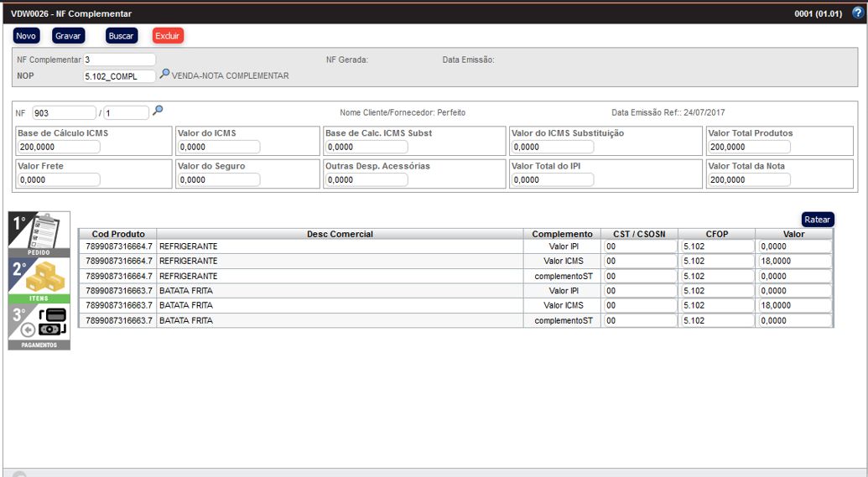
Task: Click the Buscar button
Action: point(122,36)
